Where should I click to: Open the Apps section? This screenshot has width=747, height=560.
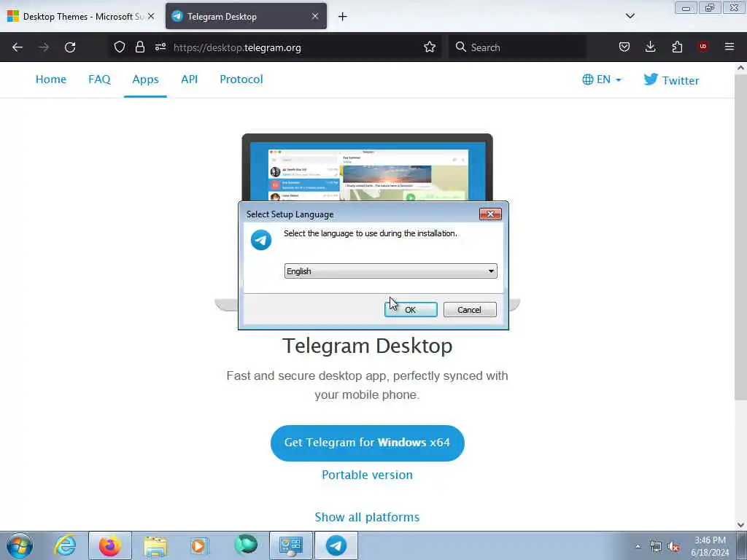tap(145, 79)
